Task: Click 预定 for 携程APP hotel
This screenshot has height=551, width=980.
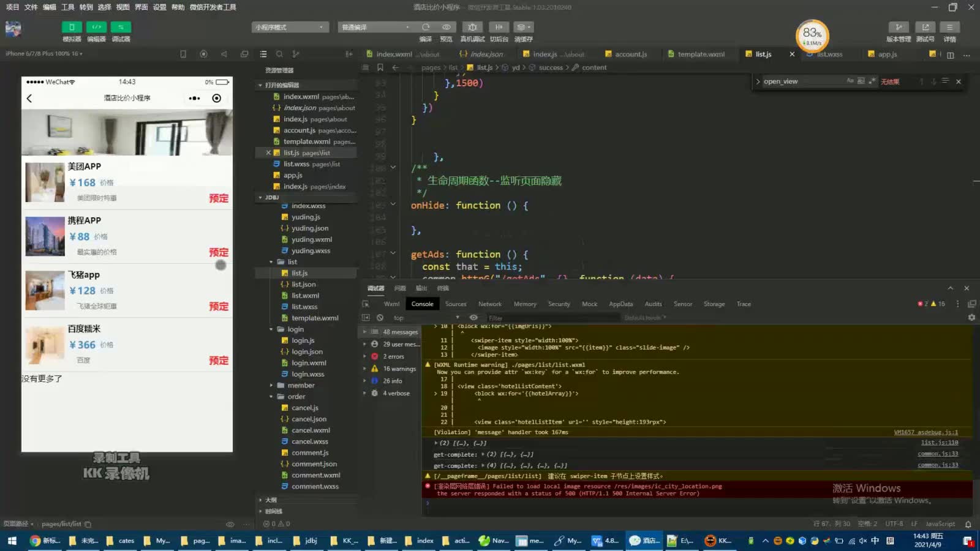Action: (219, 252)
